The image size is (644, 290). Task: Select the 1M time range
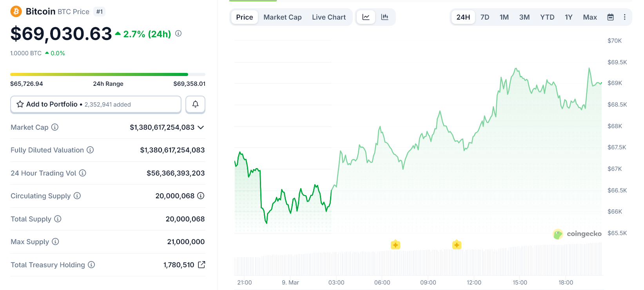[504, 17]
